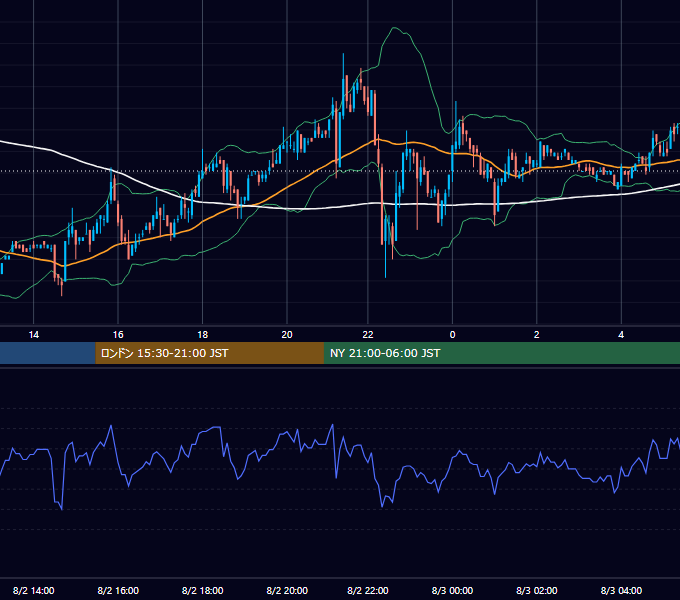The width and height of the screenshot is (680, 600).
Task: Click the 2 hour axis label
Action: tap(536, 335)
